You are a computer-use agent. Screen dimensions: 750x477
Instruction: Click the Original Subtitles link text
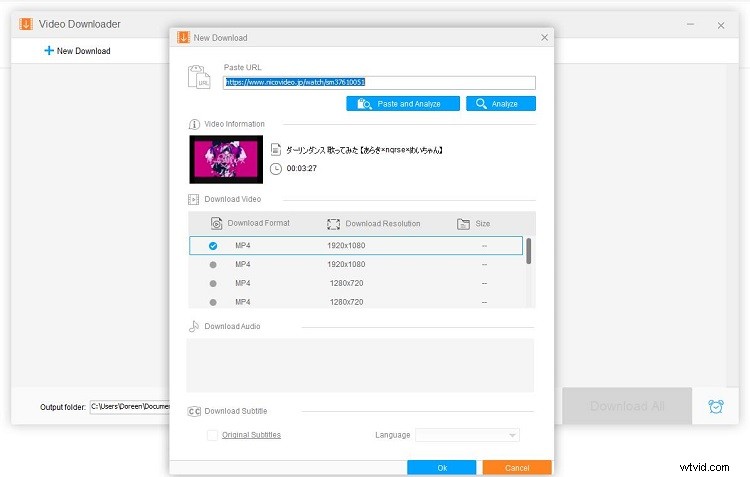(x=251, y=435)
